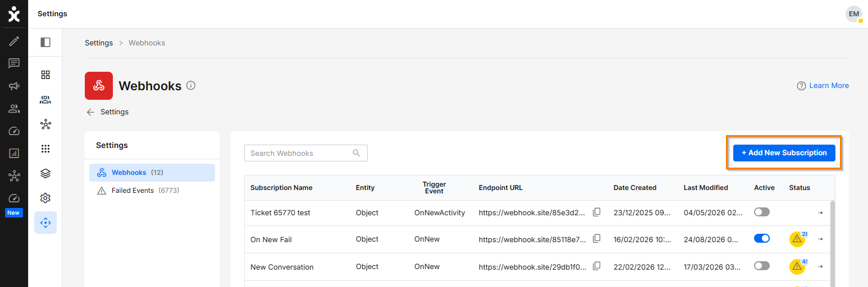Click the red Webhooks logo tile
Image resolution: width=868 pixels, height=287 pixels.
click(x=99, y=86)
